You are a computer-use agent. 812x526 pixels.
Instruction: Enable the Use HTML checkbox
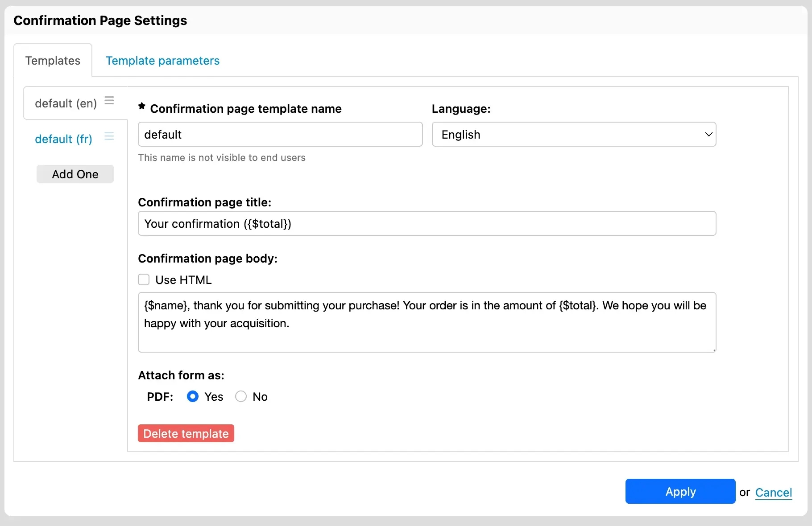(143, 279)
